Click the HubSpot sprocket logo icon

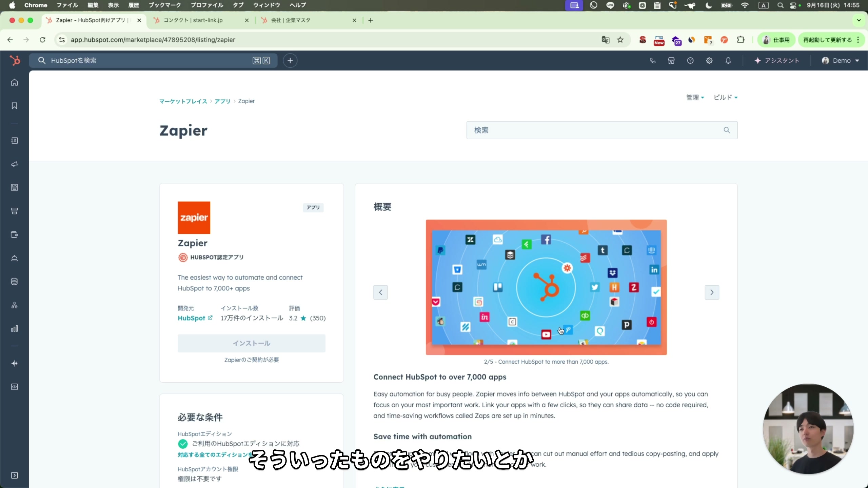click(15, 61)
